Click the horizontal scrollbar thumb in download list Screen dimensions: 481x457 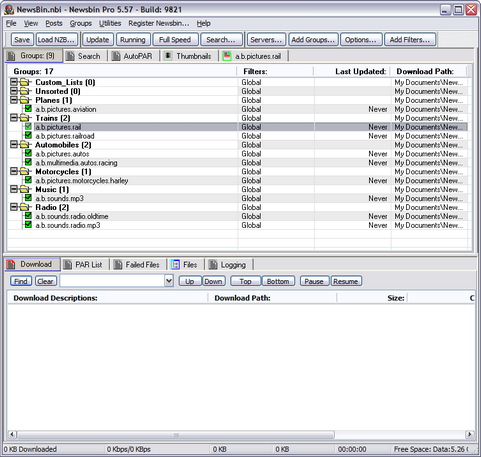(x=176, y=435)
